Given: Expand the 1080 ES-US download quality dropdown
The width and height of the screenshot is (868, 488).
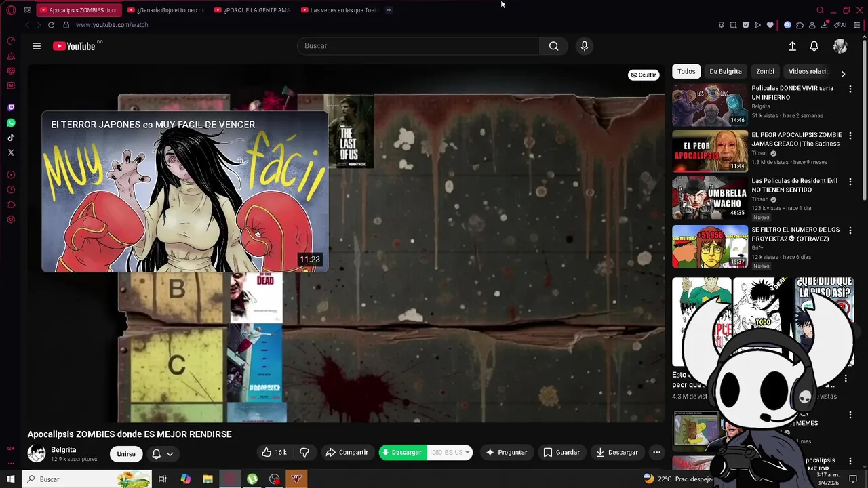Looking at the screenshot, I should coord(449,453).
